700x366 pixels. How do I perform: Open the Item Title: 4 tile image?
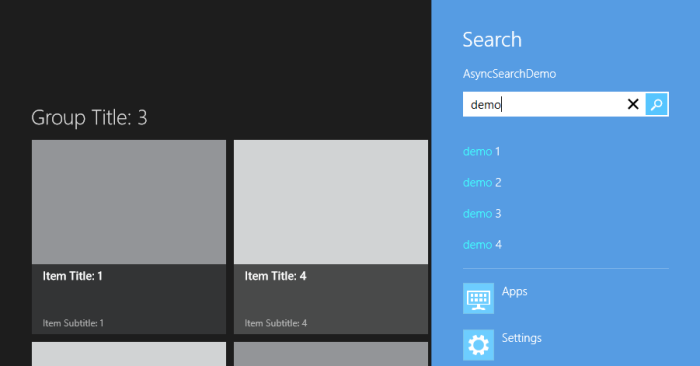pyautogui.click(x=331, y=202)
